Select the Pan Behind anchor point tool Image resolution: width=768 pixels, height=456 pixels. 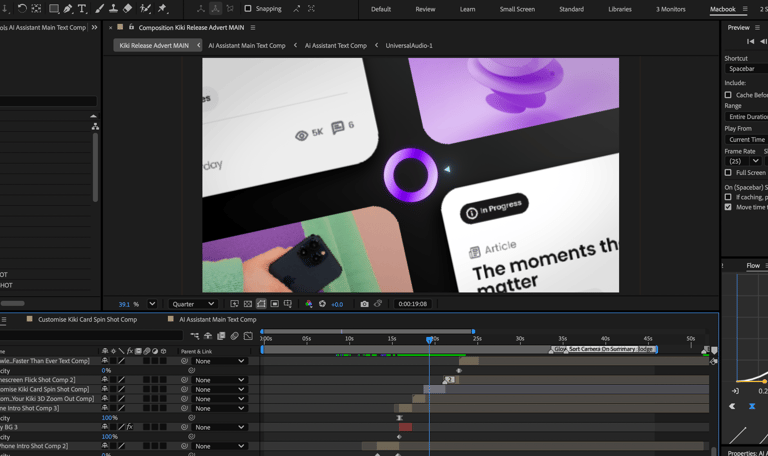36,8
